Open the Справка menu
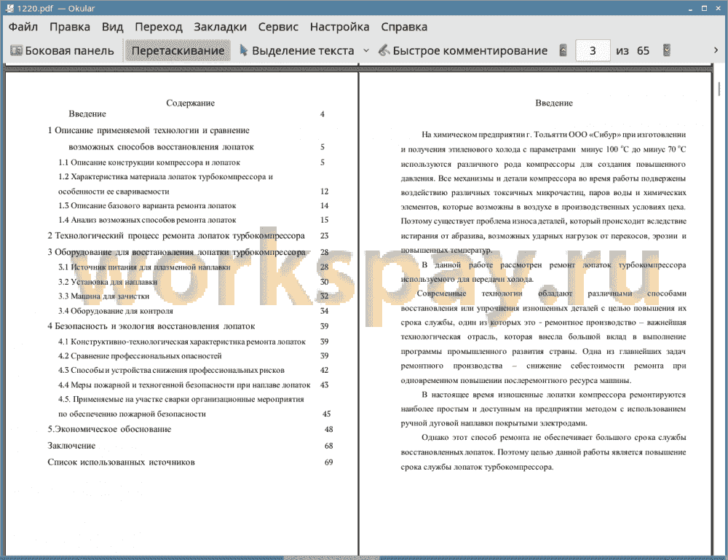 point(404,27)
